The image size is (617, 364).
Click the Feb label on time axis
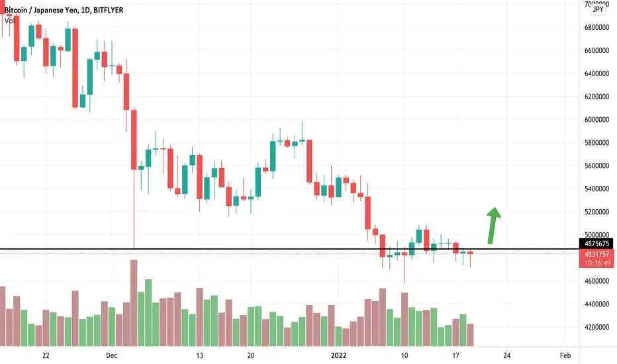[x=565, y=356]
